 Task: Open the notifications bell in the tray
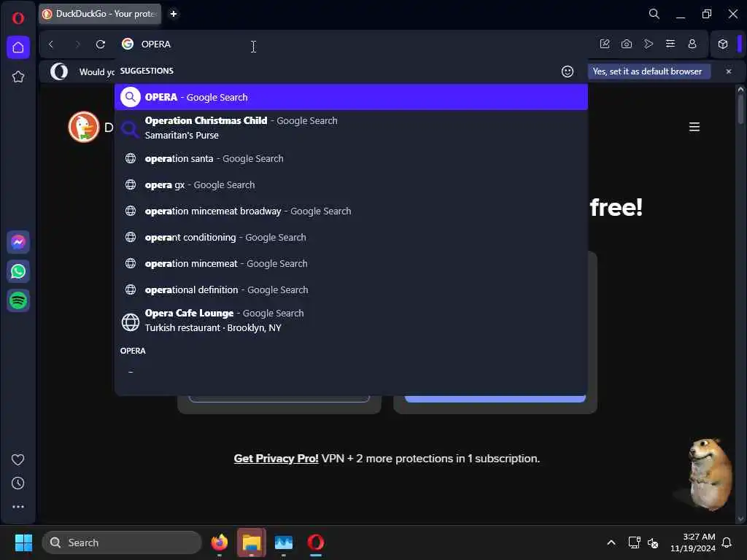tap(727, 542)
